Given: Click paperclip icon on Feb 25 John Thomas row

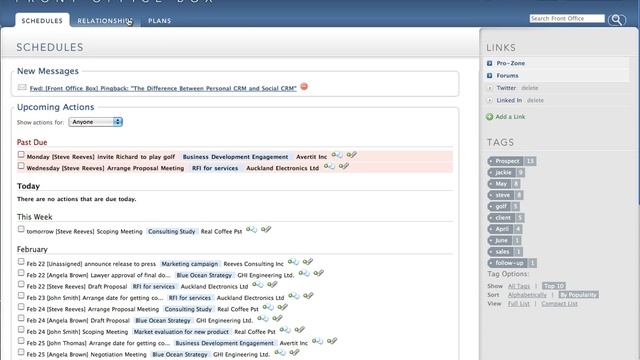Looking at the screenshot, I should click(x=332, y=341).
